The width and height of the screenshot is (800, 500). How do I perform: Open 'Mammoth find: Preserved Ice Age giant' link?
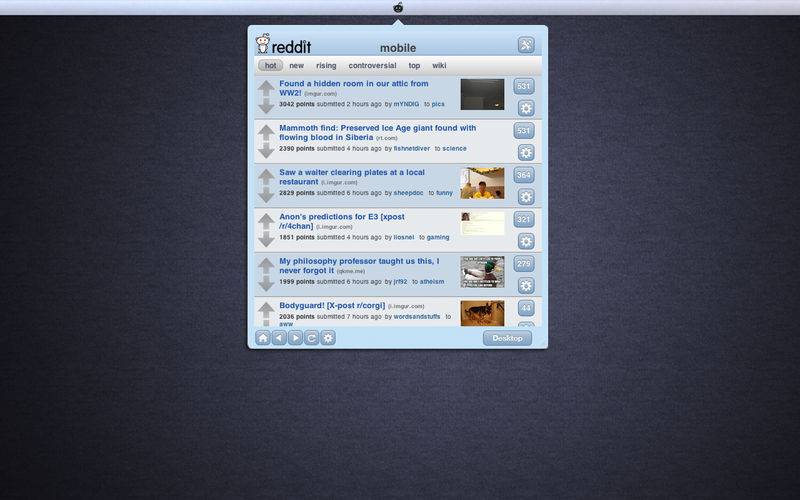click(x=378, y=133)
